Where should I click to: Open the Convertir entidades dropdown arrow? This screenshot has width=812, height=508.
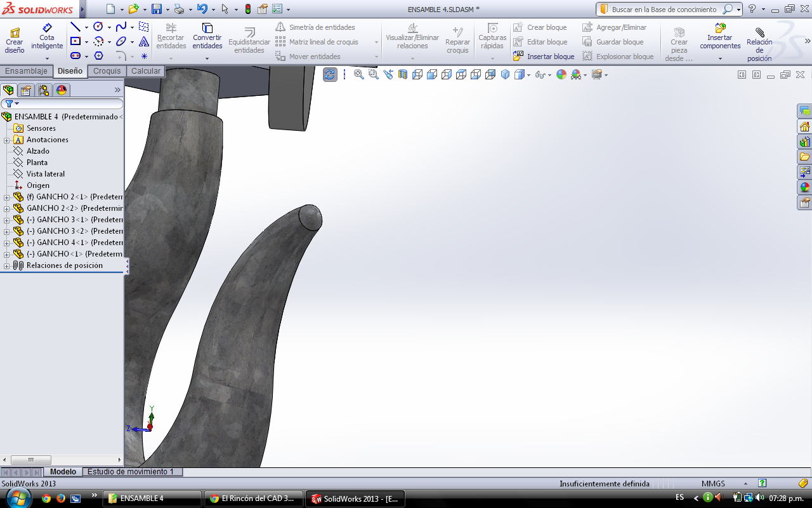207,58
